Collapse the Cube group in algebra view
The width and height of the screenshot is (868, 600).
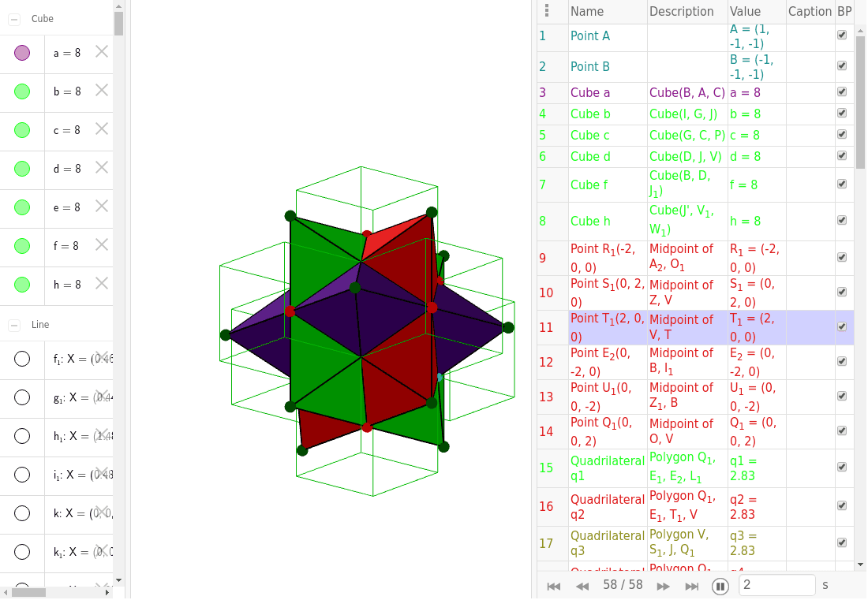pos(14,20)
